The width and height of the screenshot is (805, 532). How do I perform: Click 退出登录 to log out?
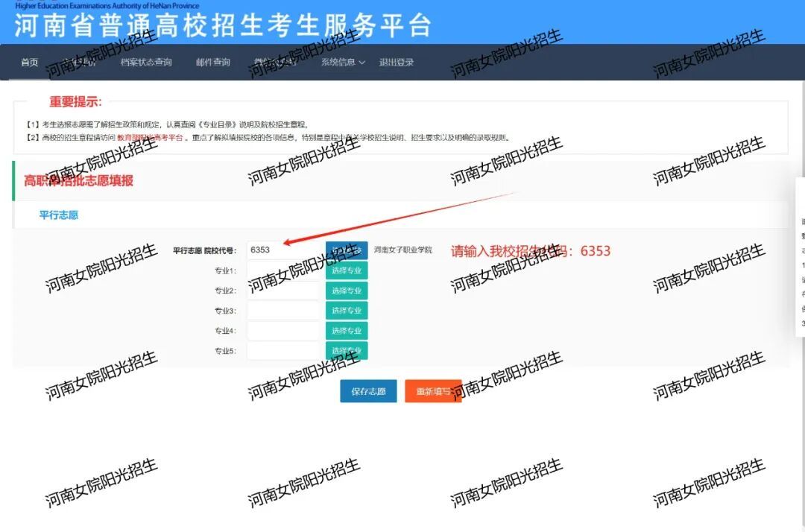pos(397,63)
